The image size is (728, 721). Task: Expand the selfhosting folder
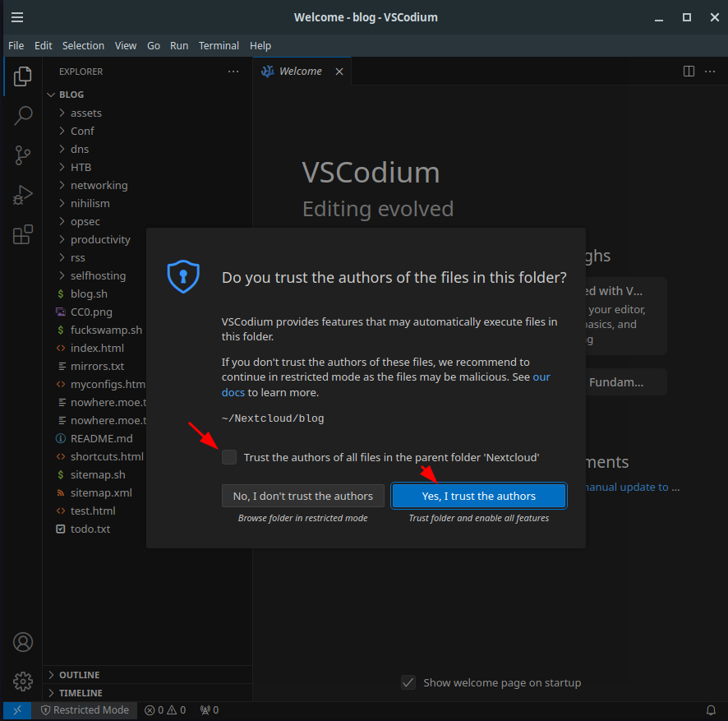62,276
